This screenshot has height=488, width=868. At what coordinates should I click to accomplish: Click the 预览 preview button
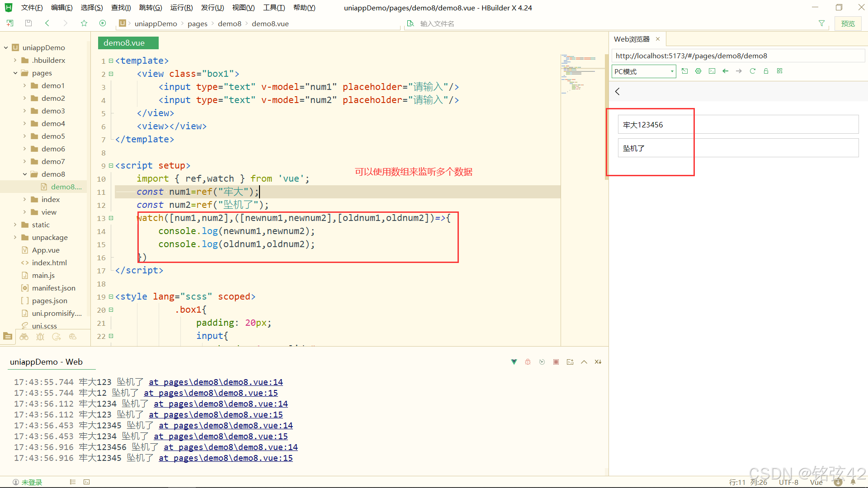[848, 23]
